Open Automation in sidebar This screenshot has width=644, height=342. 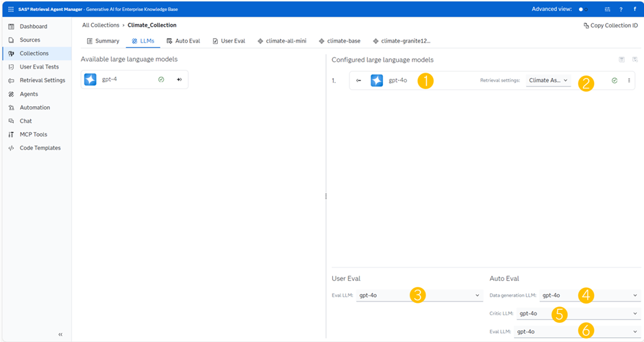coord(35,108)
